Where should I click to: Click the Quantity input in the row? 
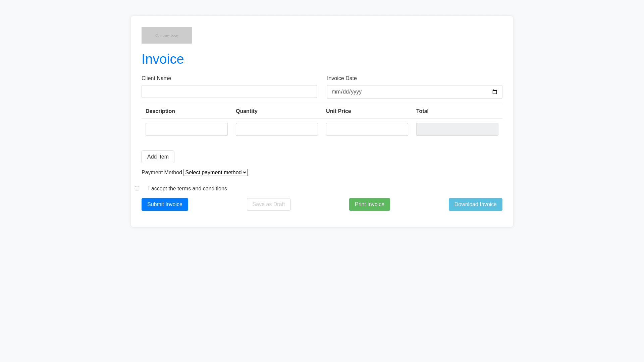(x=277, y=129)
